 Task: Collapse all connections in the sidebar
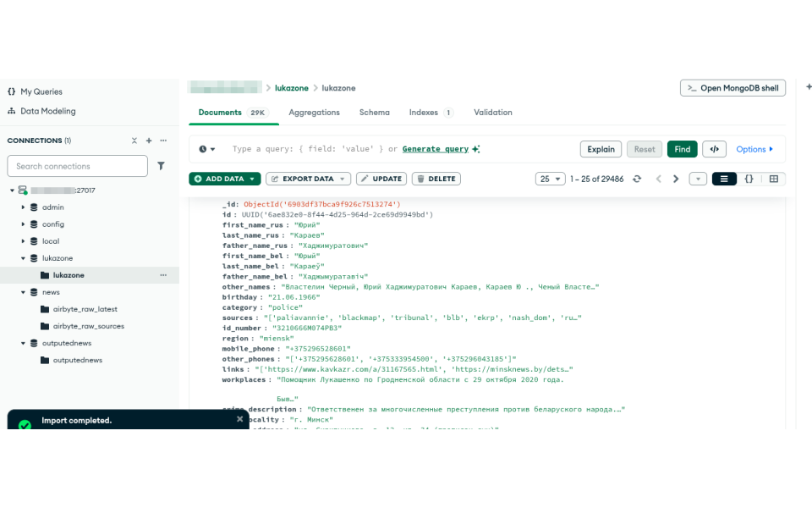coord(134,141)
